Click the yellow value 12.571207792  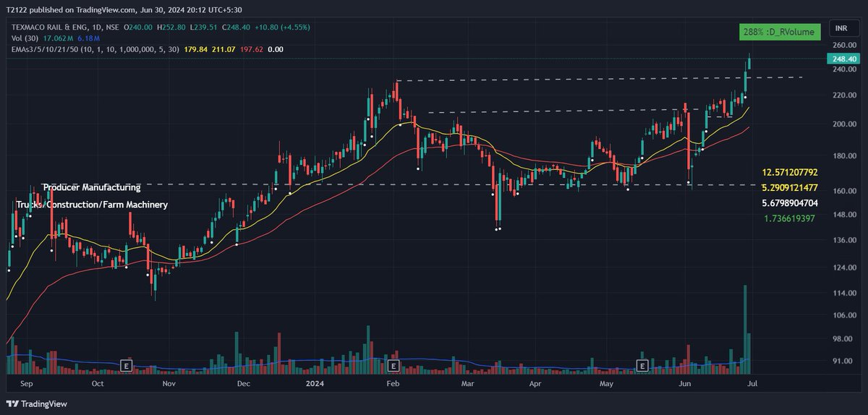790,173
